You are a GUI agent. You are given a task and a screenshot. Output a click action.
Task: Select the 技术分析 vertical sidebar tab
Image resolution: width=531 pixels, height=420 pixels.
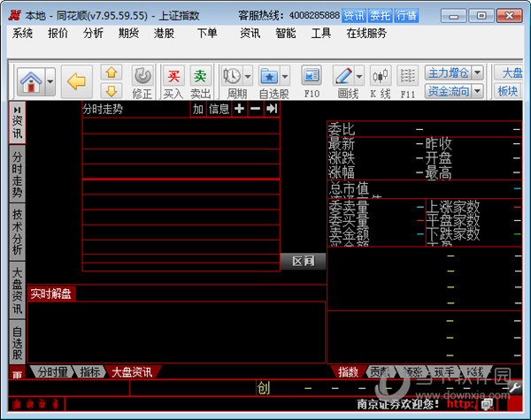coord(18,232)
